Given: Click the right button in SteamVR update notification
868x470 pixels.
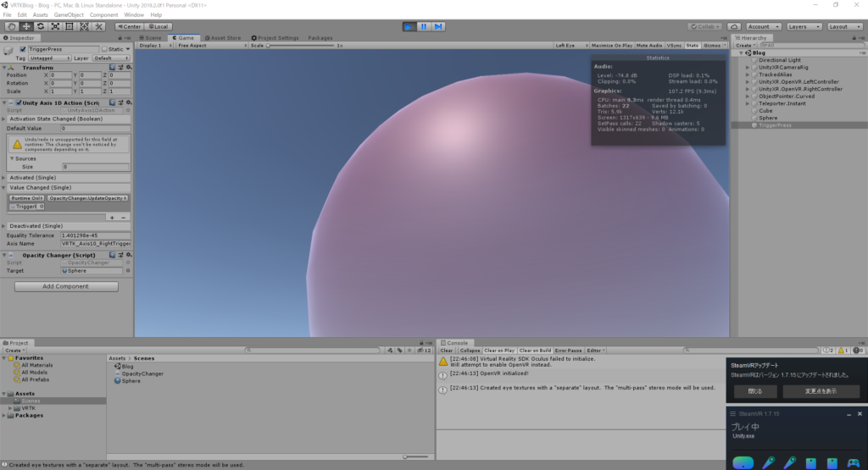Looking at the screenshot, I should [x=821, y=391].
